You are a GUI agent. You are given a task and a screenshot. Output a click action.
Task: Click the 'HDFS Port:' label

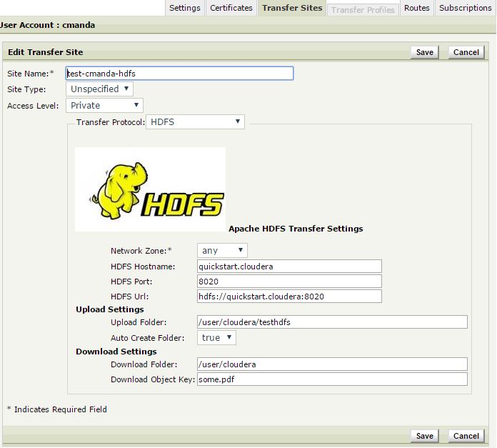(131, 282)
